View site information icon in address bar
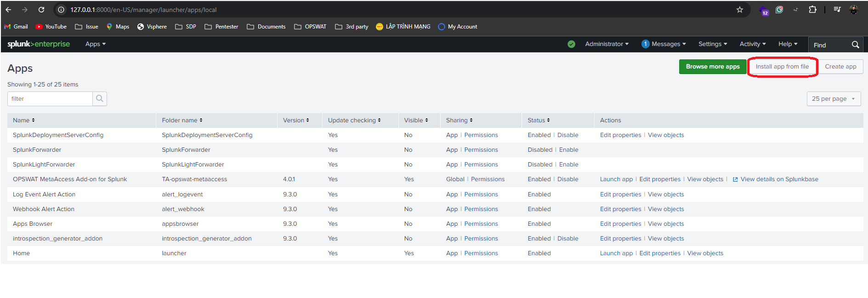Image resolution: width=868 pixels, height=298 pixels. (x=61, y=10)
